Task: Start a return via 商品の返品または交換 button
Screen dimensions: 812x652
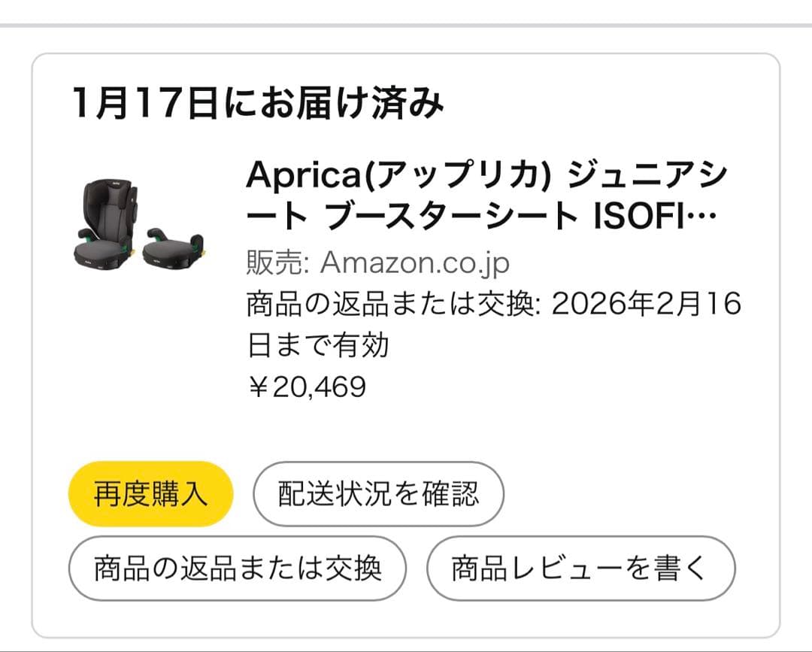Action: [236, 569]
